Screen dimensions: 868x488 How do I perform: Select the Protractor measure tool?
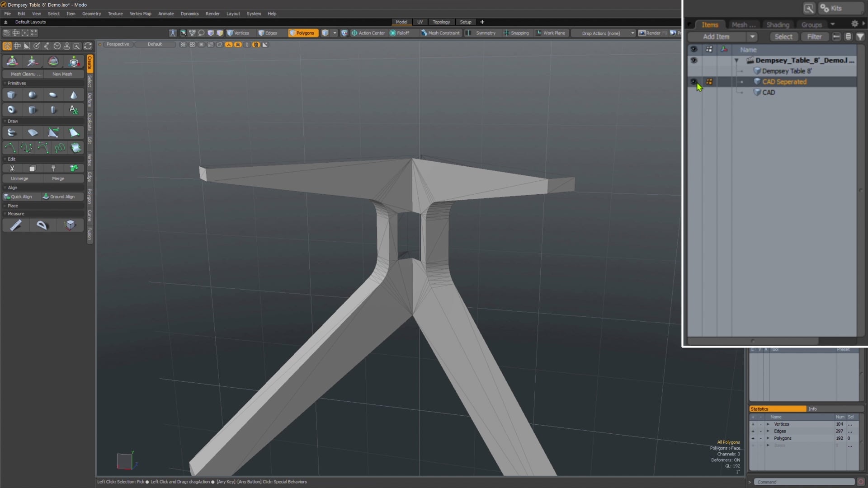pyautogui.click(x=42, y=225)
